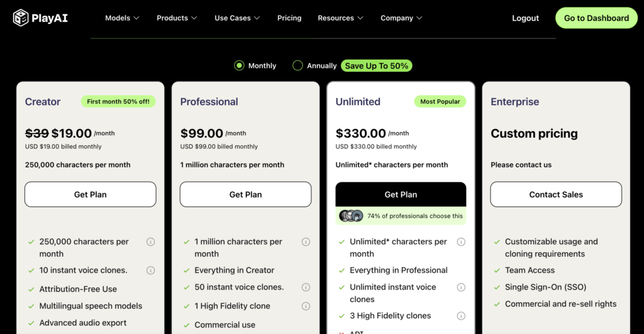Expand the Use Cases dropdown

[x=237, y=18]
